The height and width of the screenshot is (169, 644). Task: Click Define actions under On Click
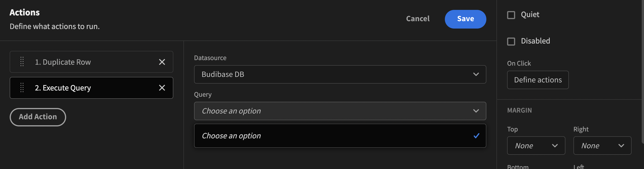coord(538,80)
